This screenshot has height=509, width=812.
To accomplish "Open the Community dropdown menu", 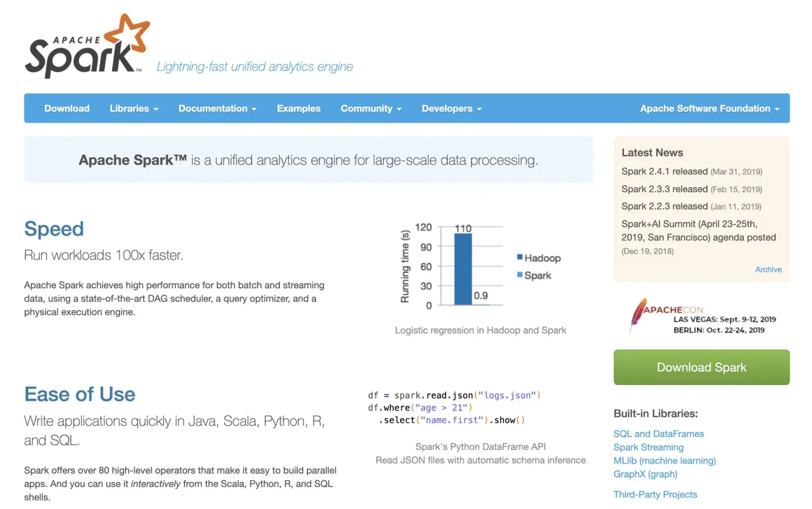I will click(371, 108).
